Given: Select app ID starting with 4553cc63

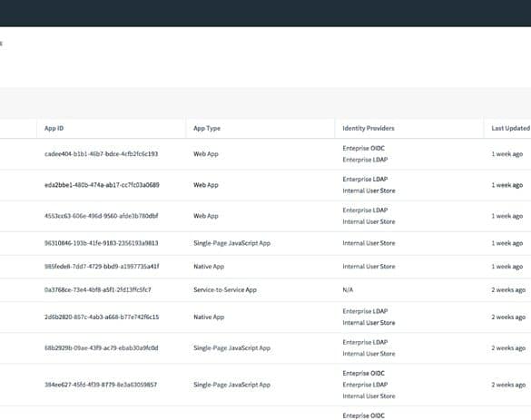Looking at the screenshot, I should (x=102, y=216).
